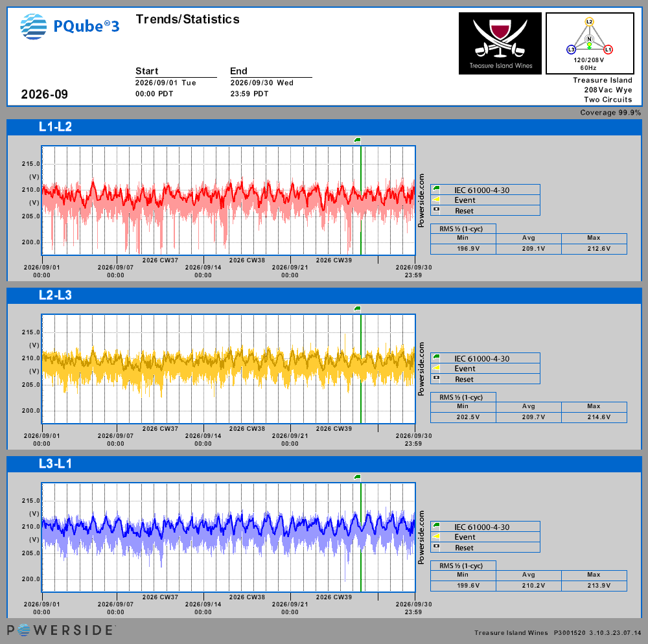Click the L3-L1 Avg value 210.2V
648x644 pixels.
coord(533,586)
